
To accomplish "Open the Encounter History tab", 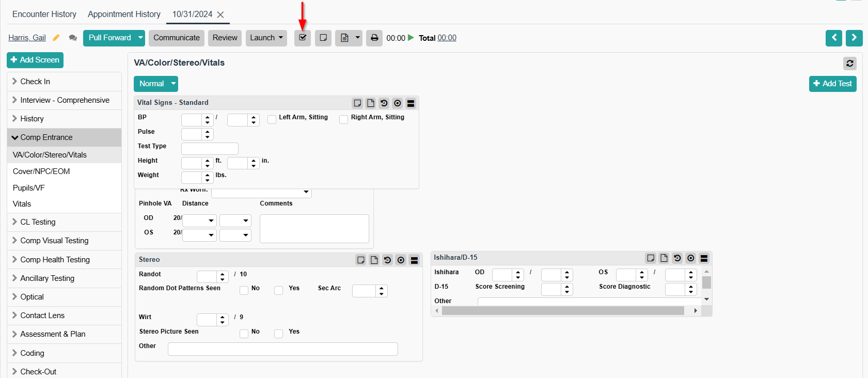I will point(44,14).
